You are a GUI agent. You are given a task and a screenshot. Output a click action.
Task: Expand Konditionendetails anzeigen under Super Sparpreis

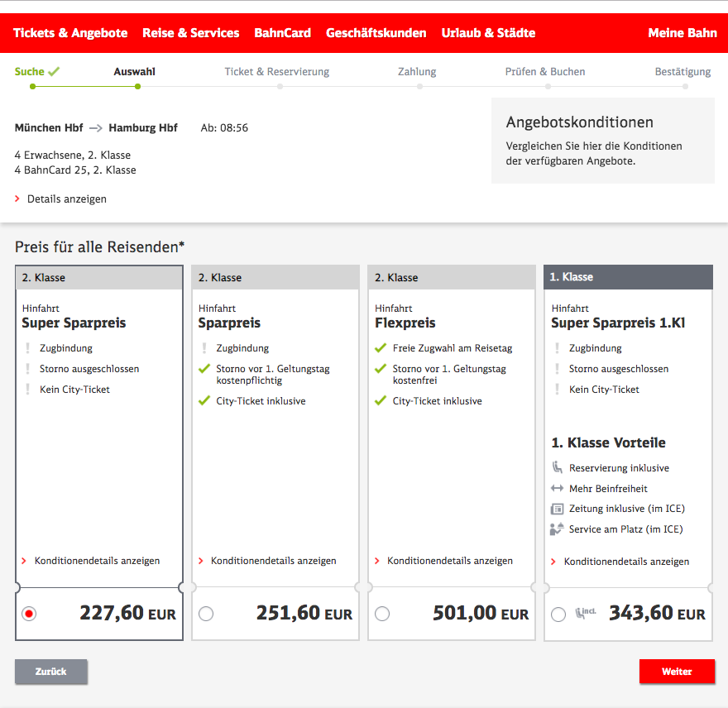click(97, 561)
